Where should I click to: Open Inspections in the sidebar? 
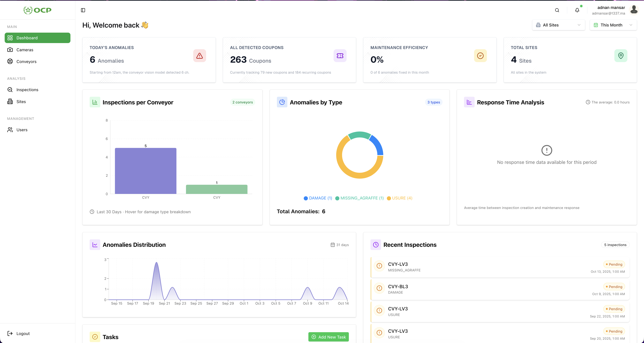pos(27,89)
